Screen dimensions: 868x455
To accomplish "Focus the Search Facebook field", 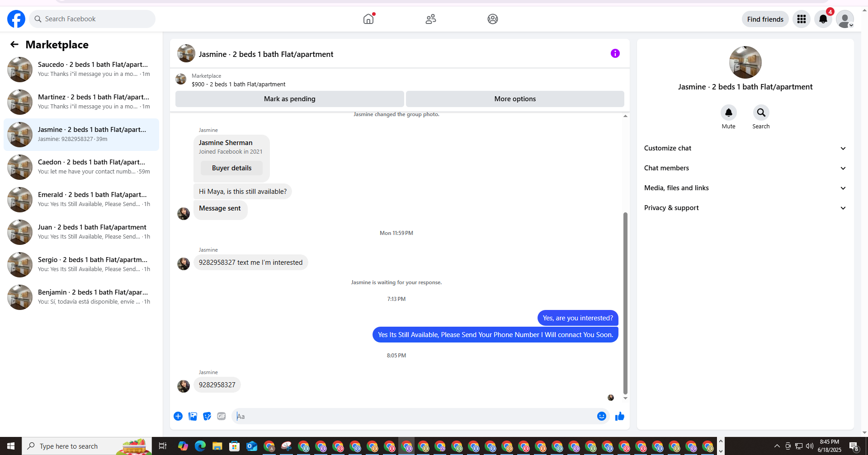I will 92,19.
